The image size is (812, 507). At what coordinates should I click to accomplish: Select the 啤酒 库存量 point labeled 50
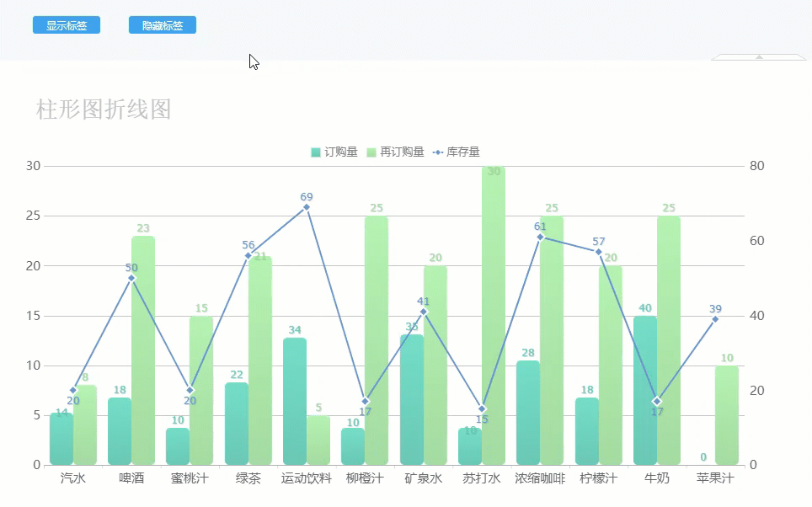click(131, 278)
